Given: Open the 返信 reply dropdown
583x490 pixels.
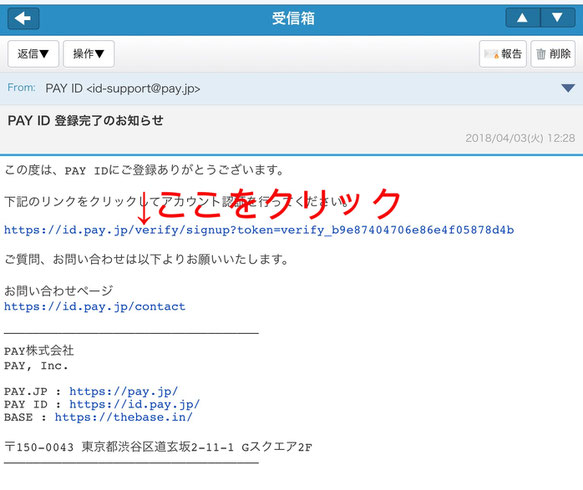Looking at the screenshot, I should coord(33,54).
